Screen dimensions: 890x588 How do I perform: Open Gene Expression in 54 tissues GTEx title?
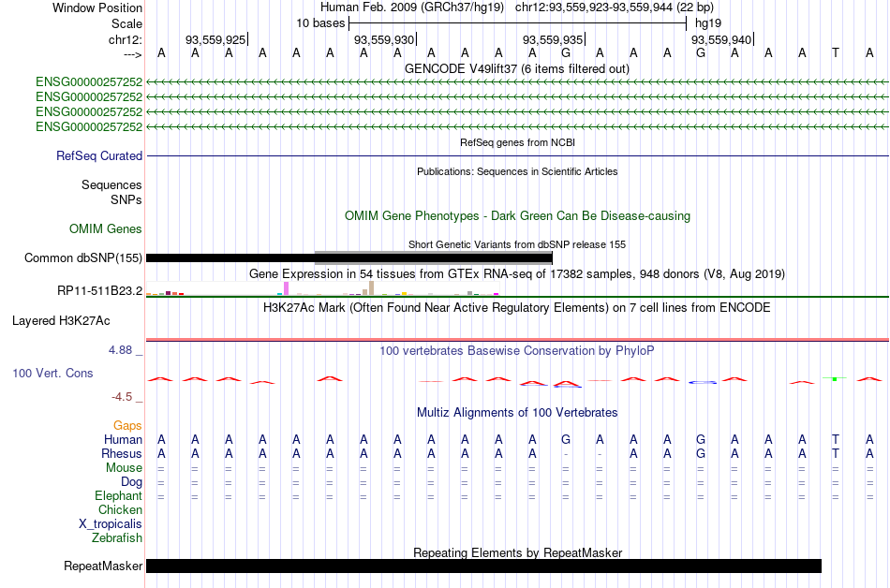[x=516, y=274]
